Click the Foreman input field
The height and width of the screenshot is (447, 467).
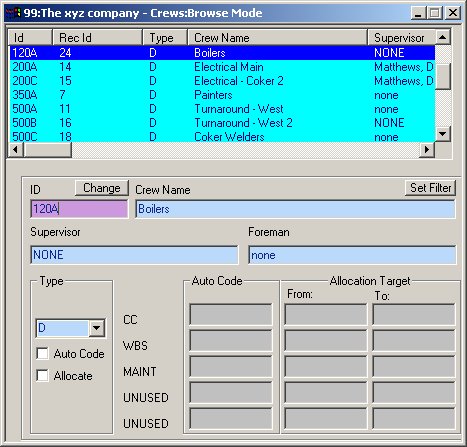pos(352,255)
